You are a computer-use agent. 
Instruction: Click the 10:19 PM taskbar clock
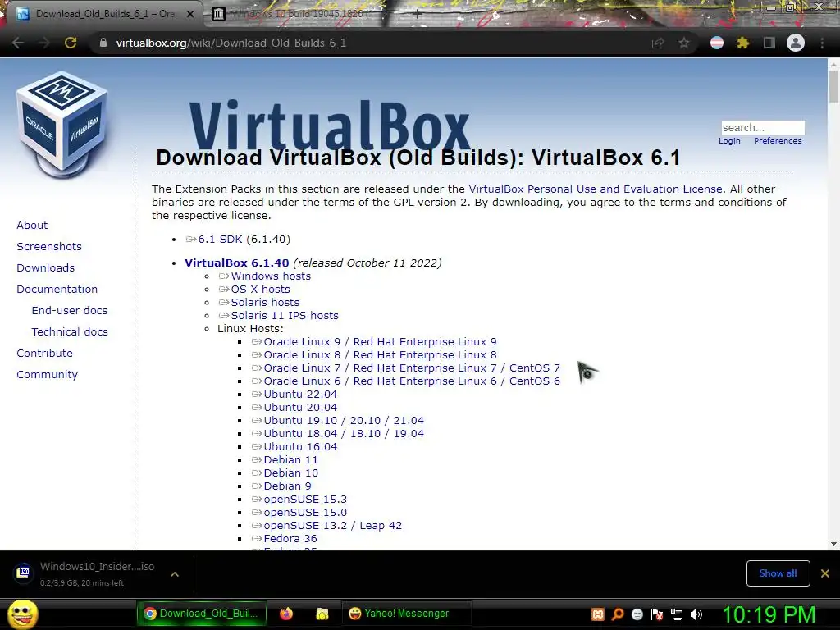tap(769, 614)
